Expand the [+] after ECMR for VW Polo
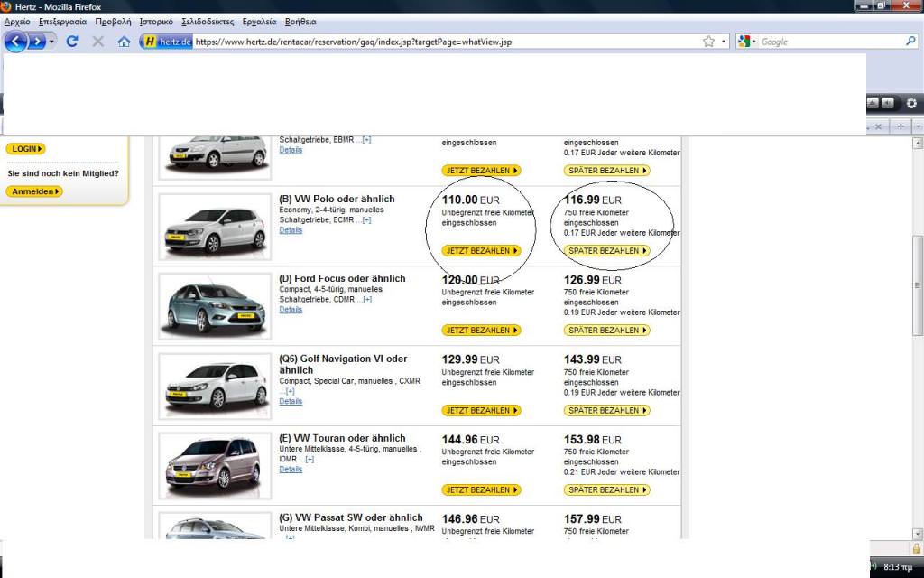This screenshot has width=924, height=578. point(366,220)
